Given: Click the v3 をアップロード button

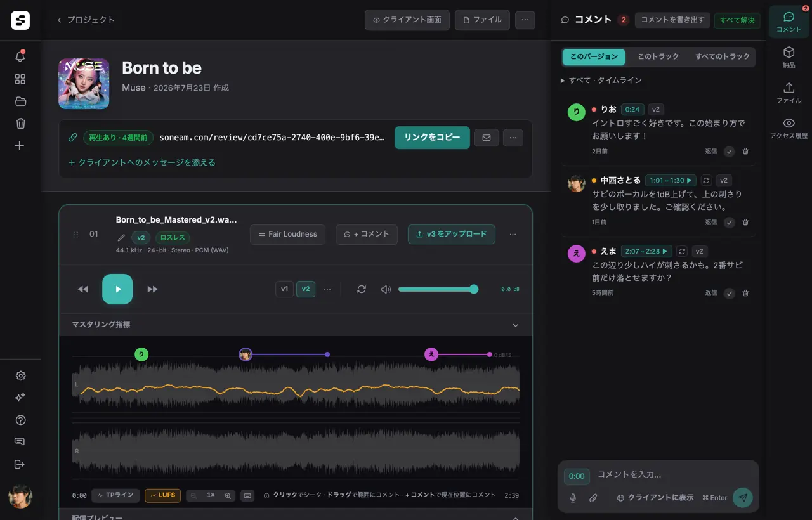Looking at the screenshot, I should 452,234.
